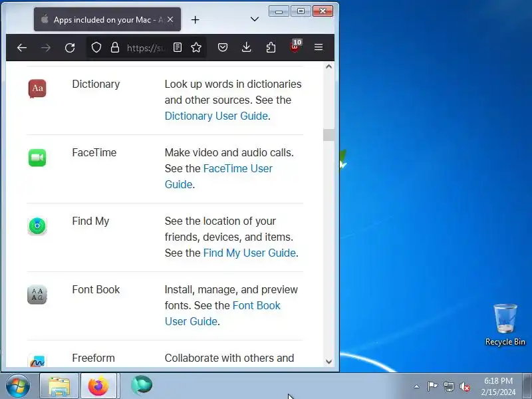Show hidden system tray icons

tap(417, 386)
